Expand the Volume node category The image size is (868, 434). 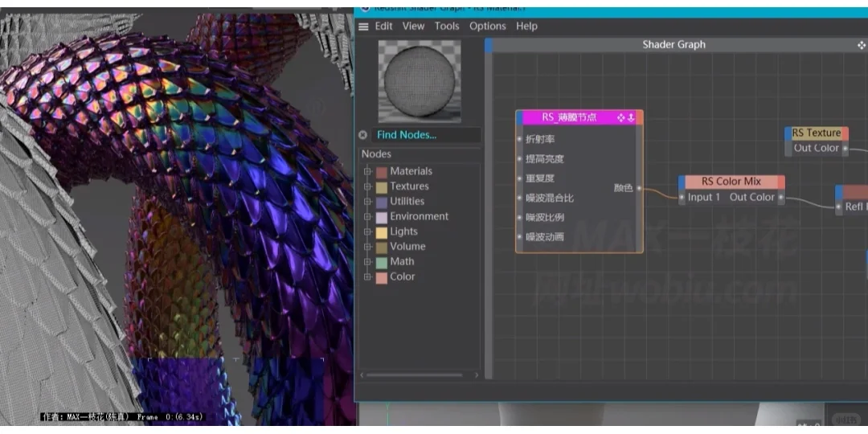(367, 247)
